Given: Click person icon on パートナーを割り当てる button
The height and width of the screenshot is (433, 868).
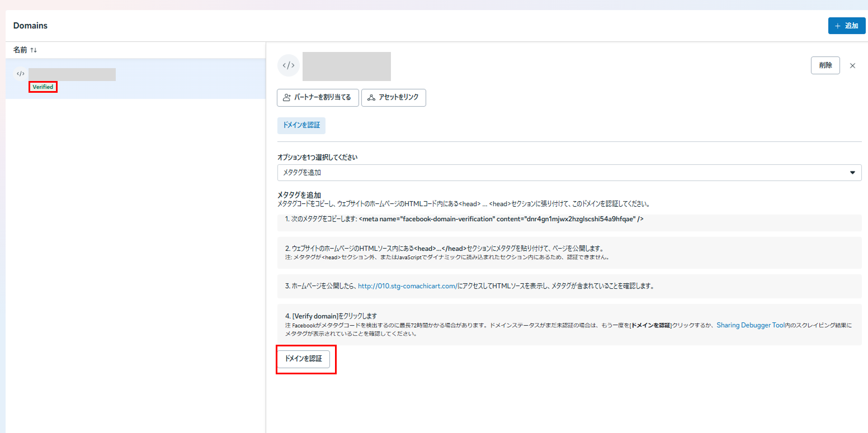Looking at the screenshot, I should (287, 97).
